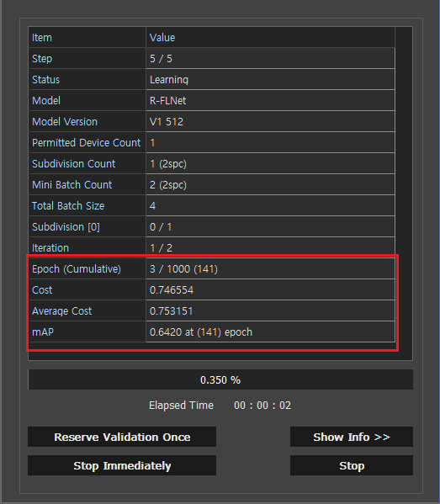The width and height of the screenshot is (440, 504).
Task: Select the Epoch value 3 / 1000 (141)
Action: coord(270,268)
